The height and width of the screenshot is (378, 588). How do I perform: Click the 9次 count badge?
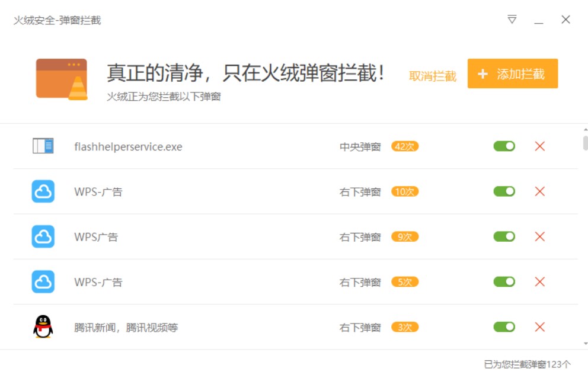[x=405, y=236]
